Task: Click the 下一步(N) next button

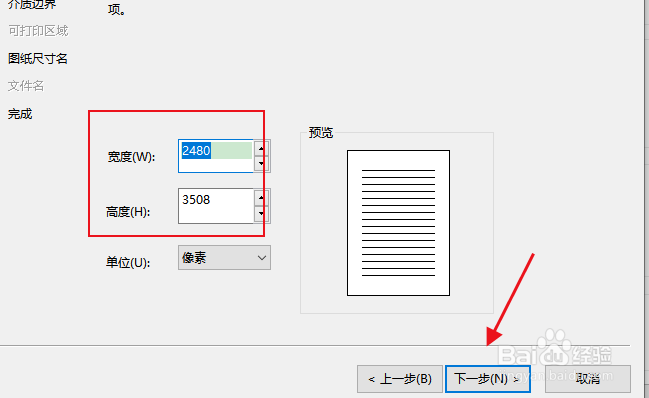Action: click(488, 379)
